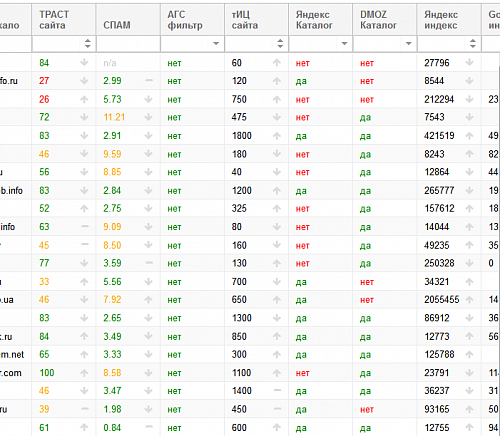500x436 pixels.
Task: Click the down arrow next to spam 11.21
Action: pyautogui.click(x=148, y=117)
